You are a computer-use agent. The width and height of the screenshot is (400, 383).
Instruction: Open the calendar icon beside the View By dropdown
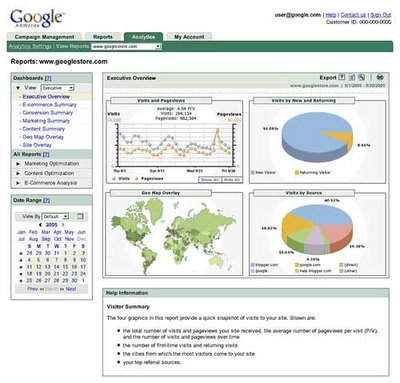coord(80,216)
